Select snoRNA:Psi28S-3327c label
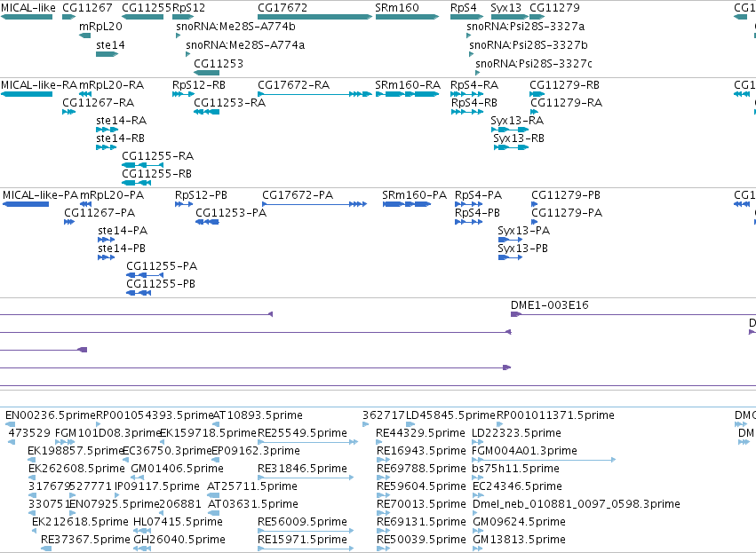This screenshot has height=553, width=756. [x=534, y=64]
